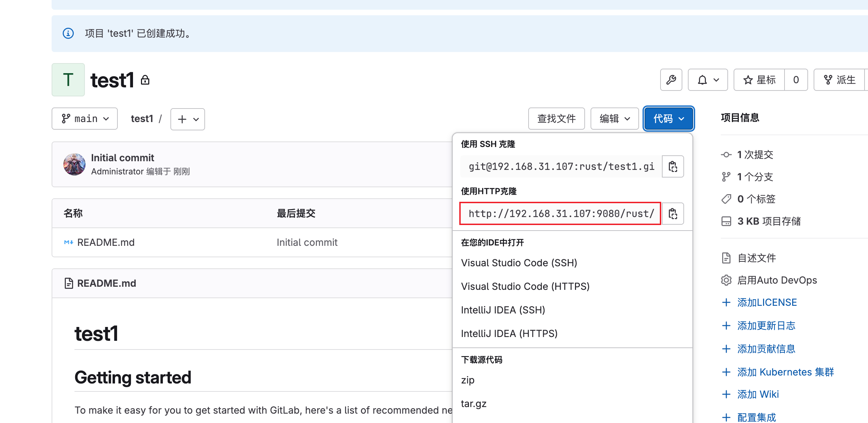This screenshot has width=868, height=423.
Task: Click the wrench admin icon button
Action: [671, 80]
